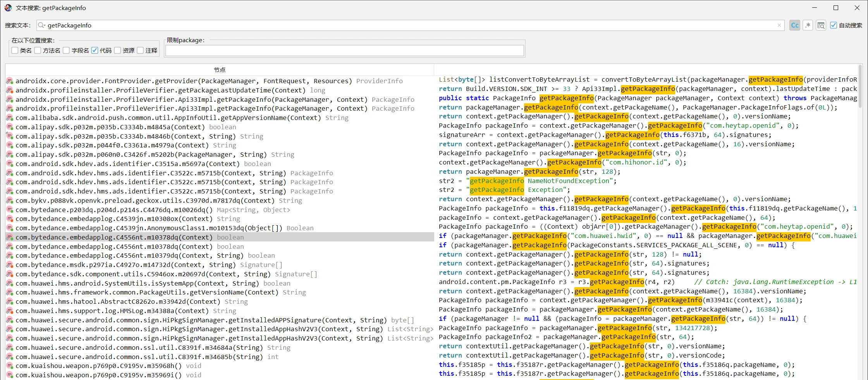868x380 pixels.
Task: Click method icon of FontProvider.getProvider row
Action: tap(10, 81)
